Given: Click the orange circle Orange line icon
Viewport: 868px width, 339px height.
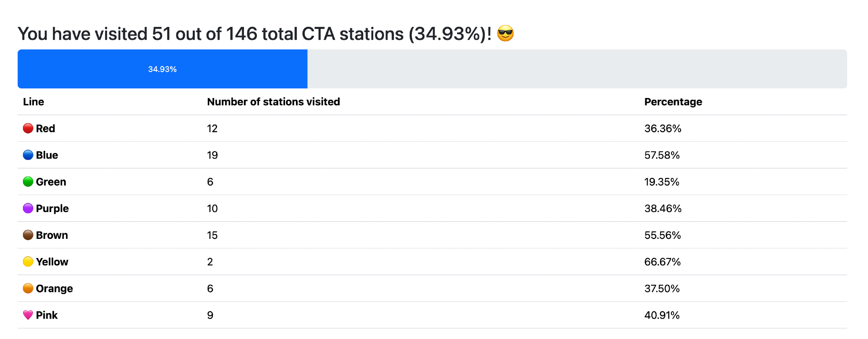Looking at the screenshot, I should pos(28,288).
